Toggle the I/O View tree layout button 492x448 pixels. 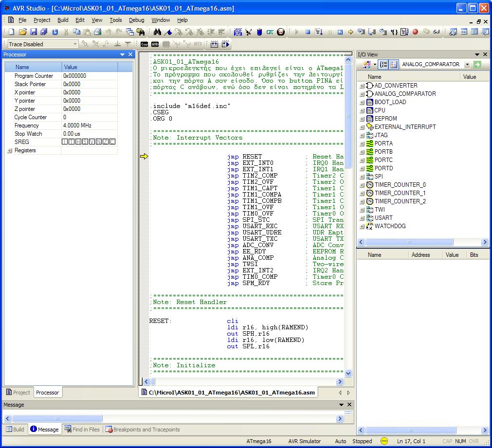tap(383, 64)
